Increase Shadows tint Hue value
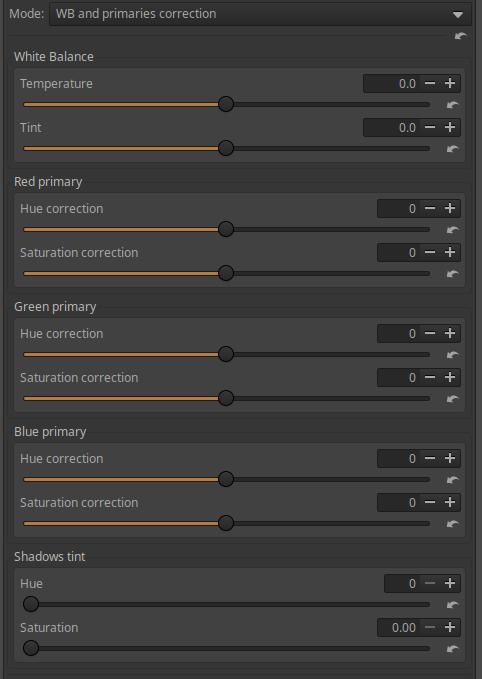Image resolution: width=482 pixels, height=679 pixels. pos(450,583)
